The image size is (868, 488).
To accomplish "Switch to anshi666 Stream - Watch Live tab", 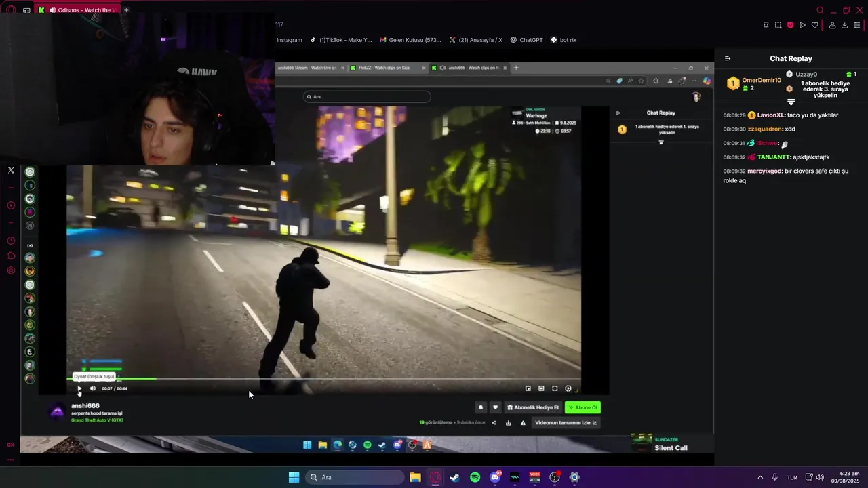I will point(311,68).
